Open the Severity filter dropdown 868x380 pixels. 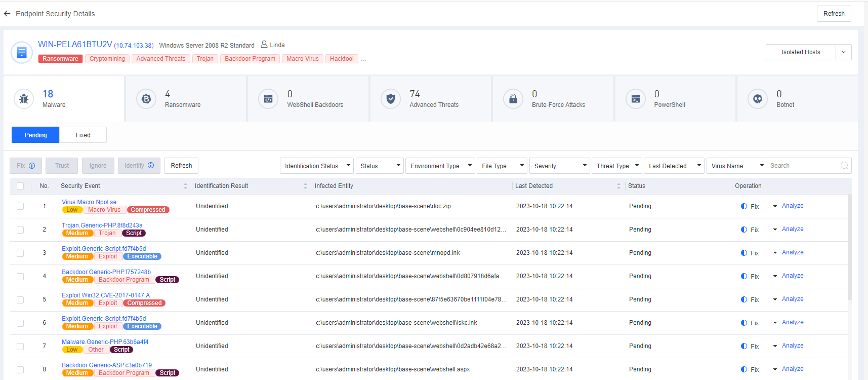pyautogui.click(x=559, y=166)
